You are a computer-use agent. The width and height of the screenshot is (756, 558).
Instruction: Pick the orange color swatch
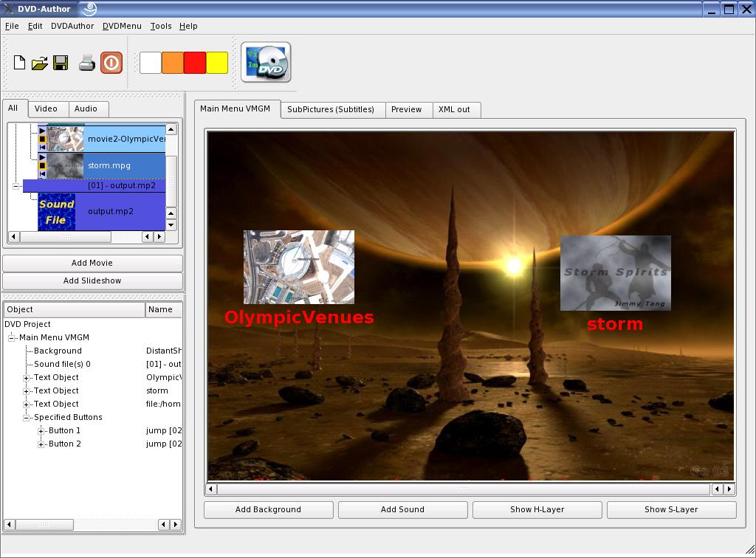tap(173, 63)
